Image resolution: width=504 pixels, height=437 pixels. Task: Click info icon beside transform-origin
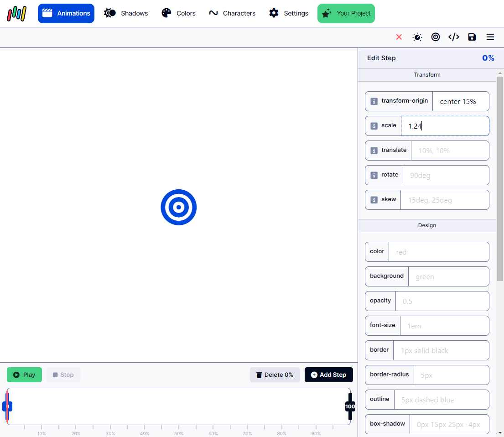[x=374, y=101]
